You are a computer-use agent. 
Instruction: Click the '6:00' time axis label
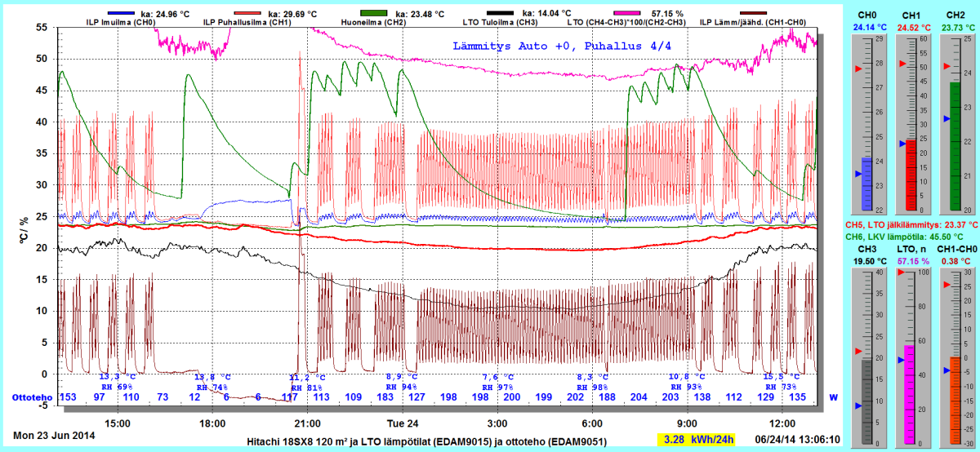pyautogui.click(x=593, y=423)
